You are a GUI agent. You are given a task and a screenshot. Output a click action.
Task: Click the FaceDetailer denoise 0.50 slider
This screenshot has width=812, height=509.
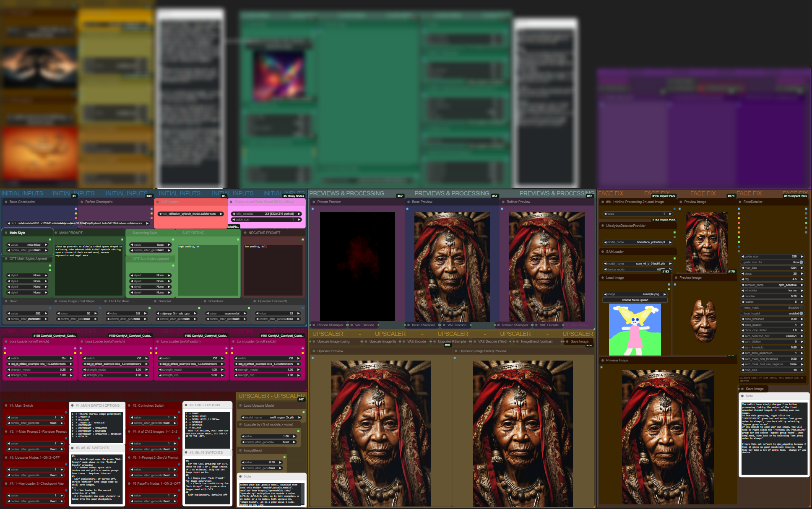click(x=773, y=296)
